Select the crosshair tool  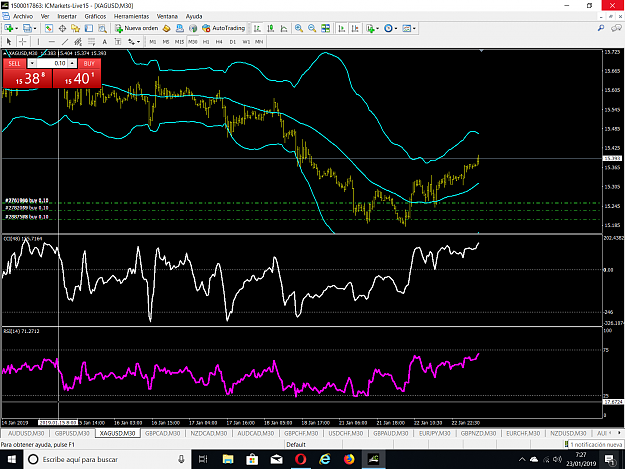23,41
